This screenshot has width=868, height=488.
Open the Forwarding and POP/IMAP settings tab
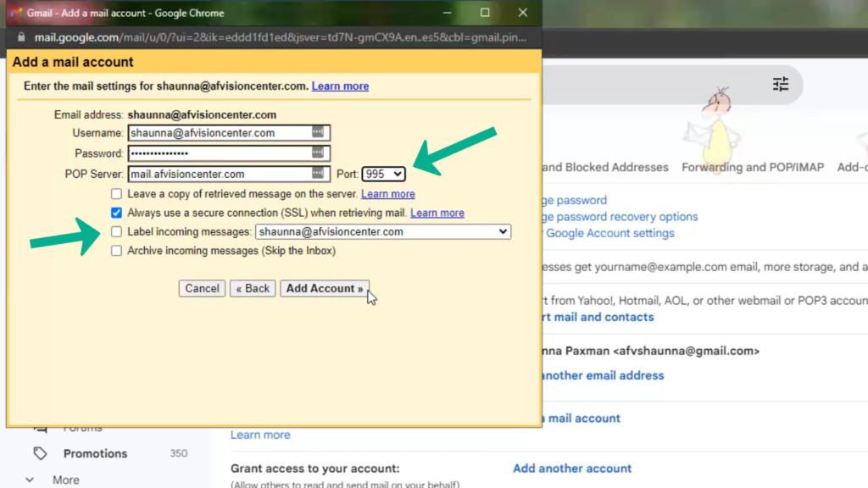753,167
